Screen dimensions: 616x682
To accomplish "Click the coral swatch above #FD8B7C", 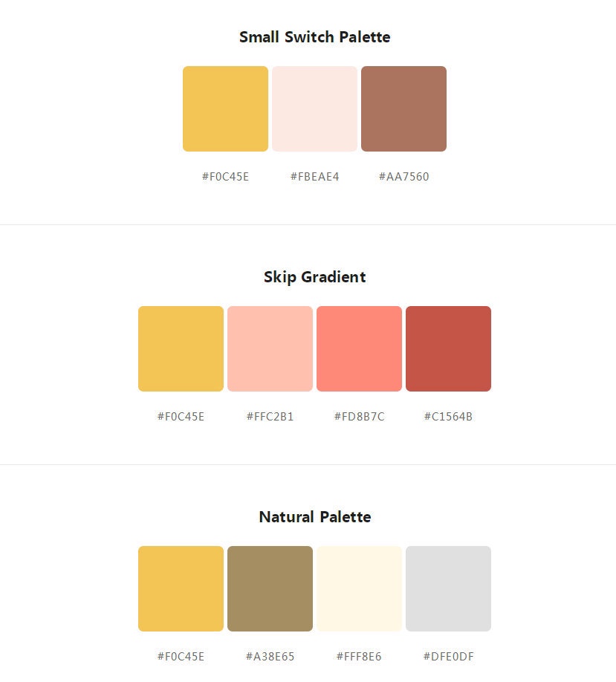I will click(x=360, y=349).
